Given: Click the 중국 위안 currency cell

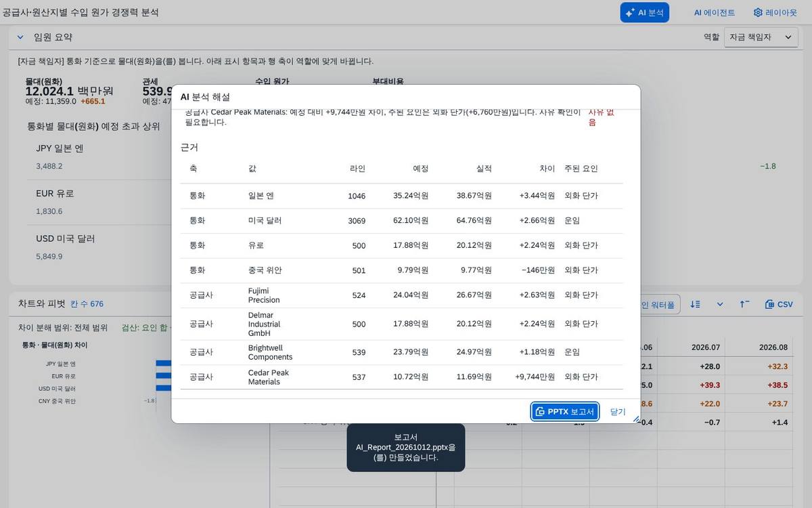Looking at the screenshot, I should [265, 270].
